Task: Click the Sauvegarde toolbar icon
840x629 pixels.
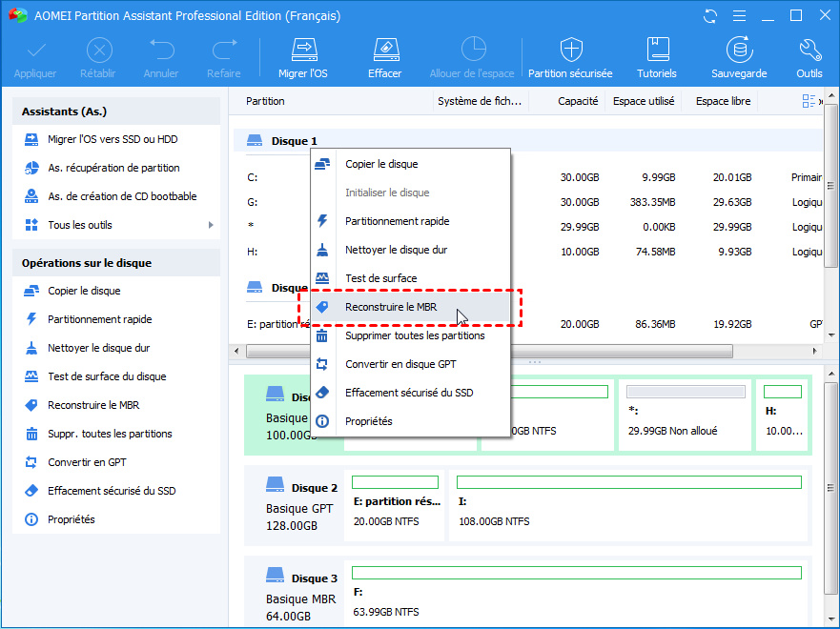Action: [x=738, y=57]
